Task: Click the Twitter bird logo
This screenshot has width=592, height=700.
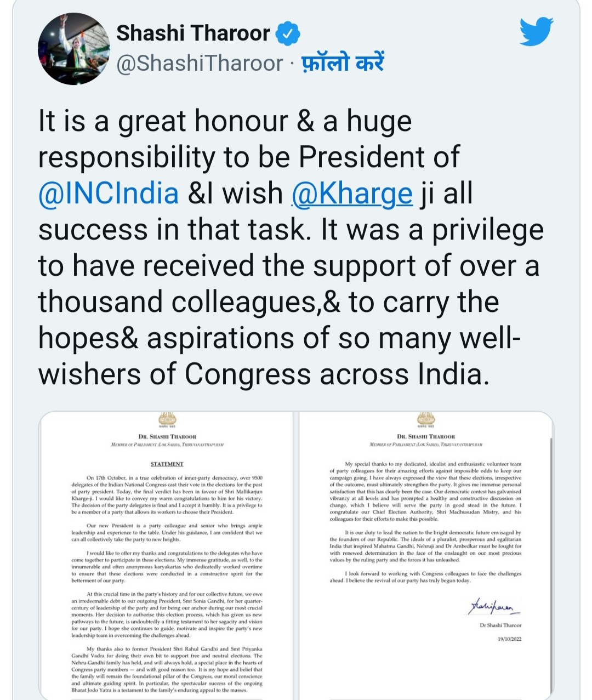Action: 536,32
